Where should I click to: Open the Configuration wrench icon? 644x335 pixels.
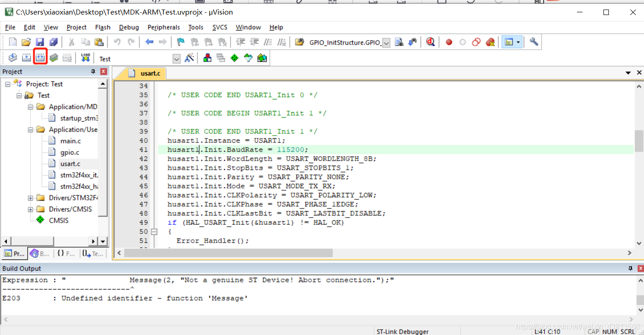pyautogui.click(x=534, y=42)
